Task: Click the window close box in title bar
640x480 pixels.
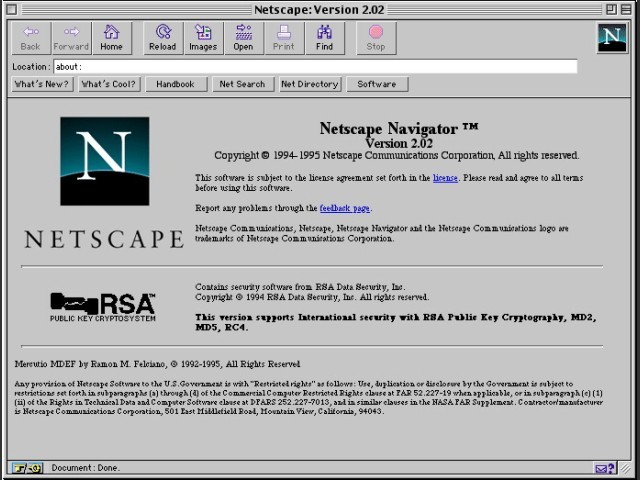Action: 12,9
